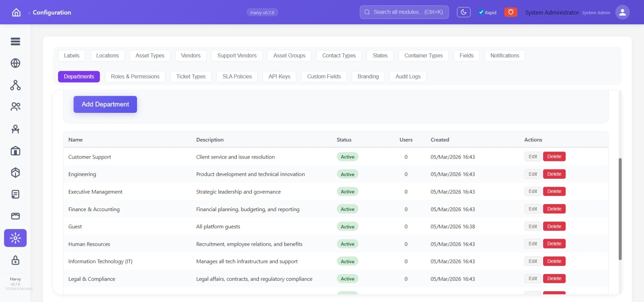Image resolution: width=644 pixels, height=302 pixels.
Task: Delete the Legal & Compliance department
Action: coord(554,279)
